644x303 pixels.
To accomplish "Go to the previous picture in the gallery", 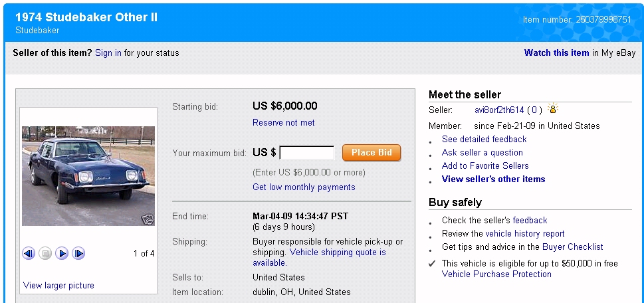I will [x=29, y=253].
